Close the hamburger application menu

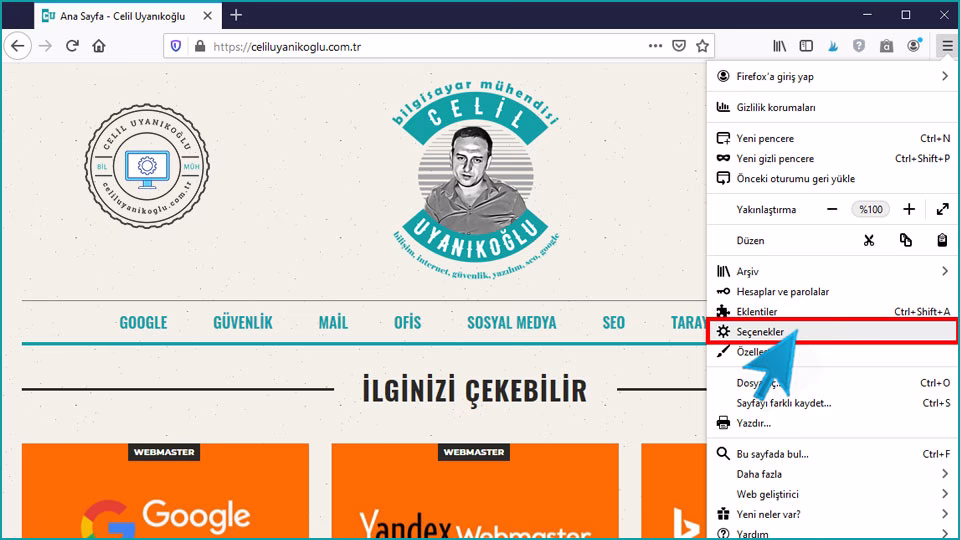947,46
